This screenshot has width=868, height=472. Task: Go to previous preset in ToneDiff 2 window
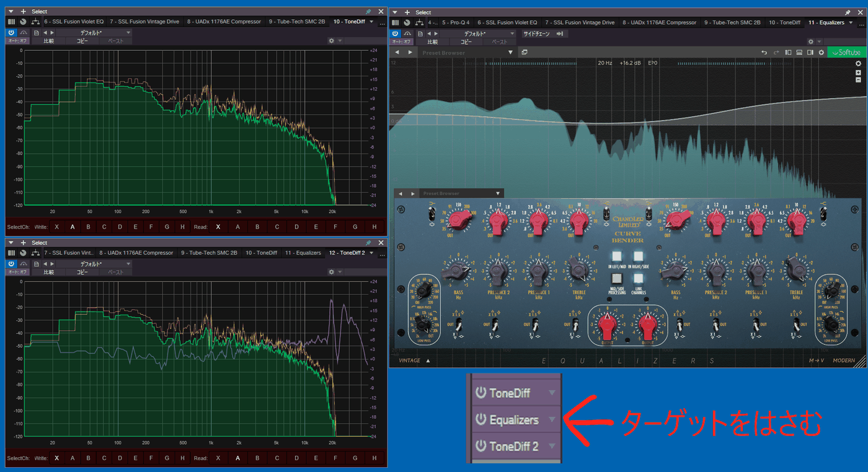pos(45,263)
